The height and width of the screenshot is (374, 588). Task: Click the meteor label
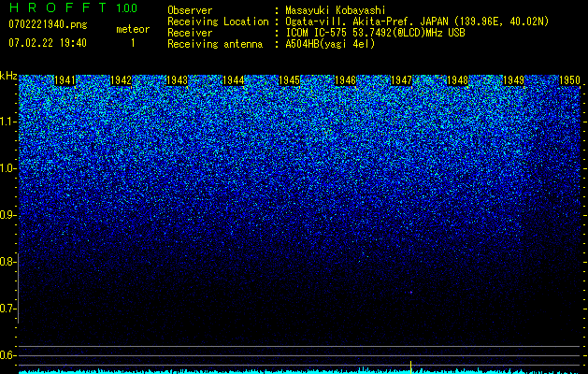pos(133,29)
